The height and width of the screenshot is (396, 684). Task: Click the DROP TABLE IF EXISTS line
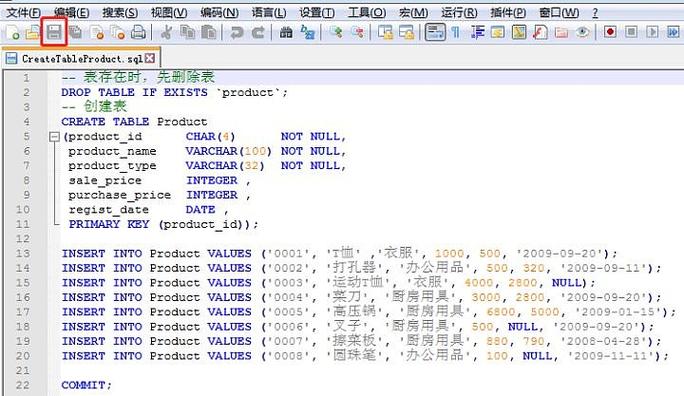[174, 92]
